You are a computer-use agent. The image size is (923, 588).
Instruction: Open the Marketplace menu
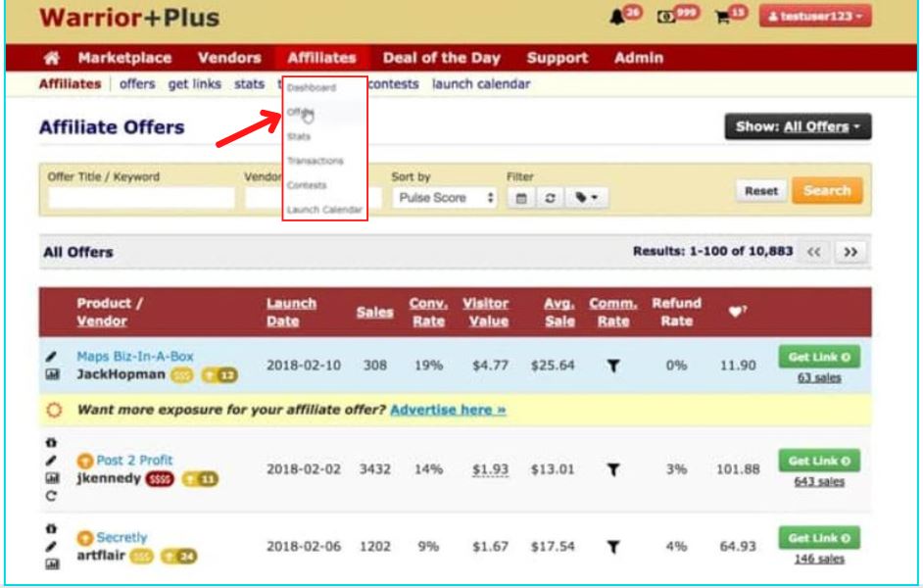click(127, 57)
